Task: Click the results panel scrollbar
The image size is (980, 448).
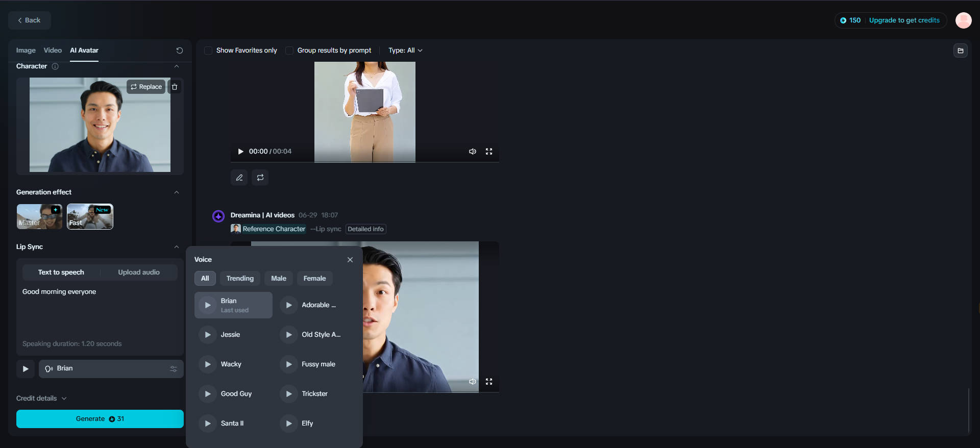Action: coord(969,411)
